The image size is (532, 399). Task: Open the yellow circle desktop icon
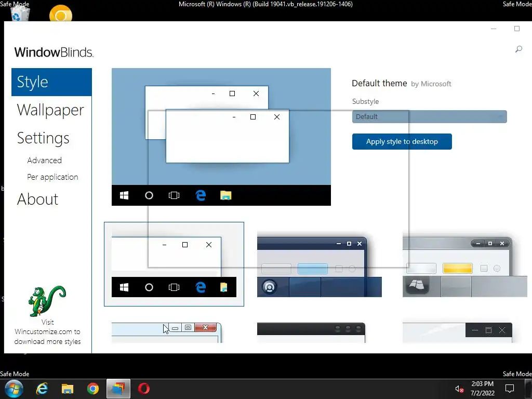(61, 14)
